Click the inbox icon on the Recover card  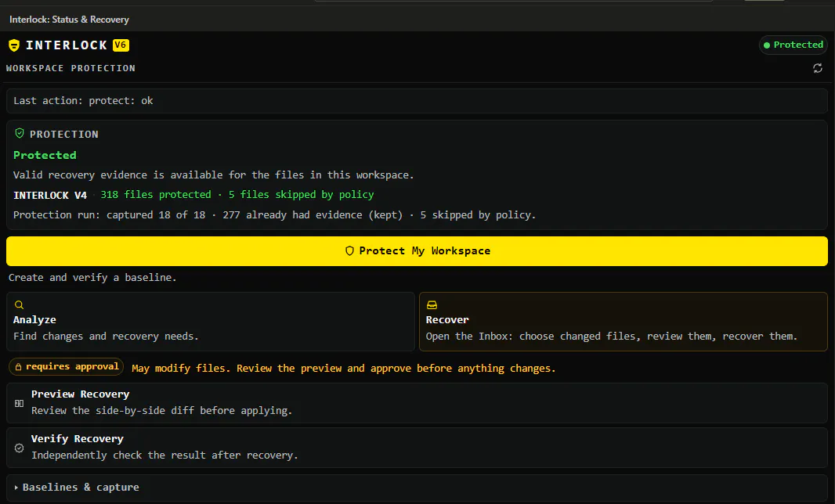[432, 305]
